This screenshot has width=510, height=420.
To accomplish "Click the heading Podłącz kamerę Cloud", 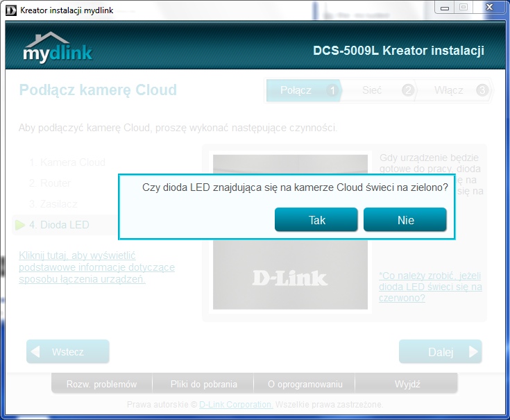I will 98,90.
